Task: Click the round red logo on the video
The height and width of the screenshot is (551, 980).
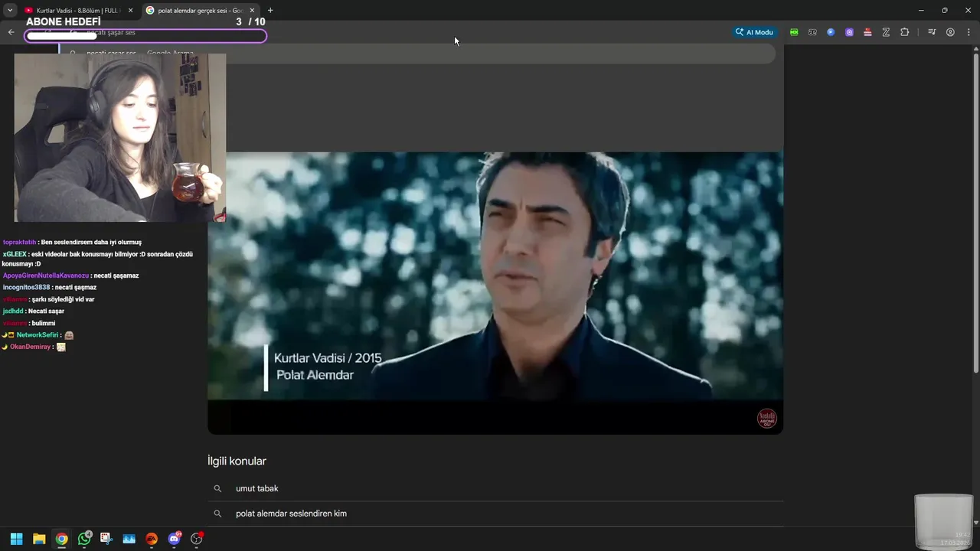Action: (x=766, y=419)
